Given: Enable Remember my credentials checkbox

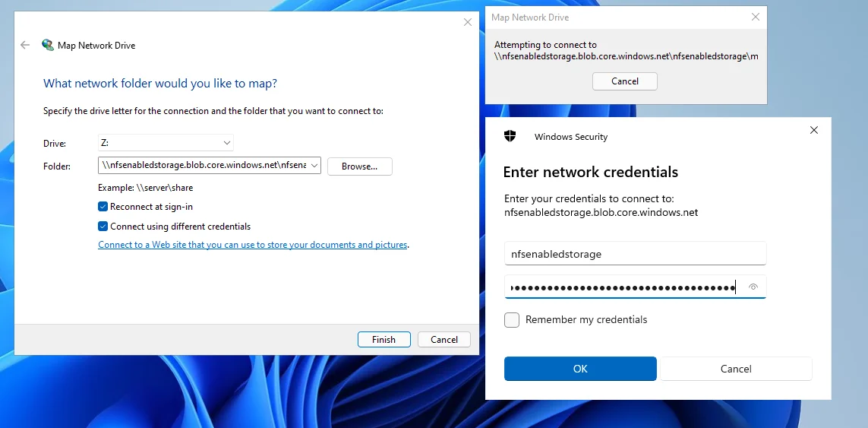Looking at the screenshot, I should (x=512, y=320).
